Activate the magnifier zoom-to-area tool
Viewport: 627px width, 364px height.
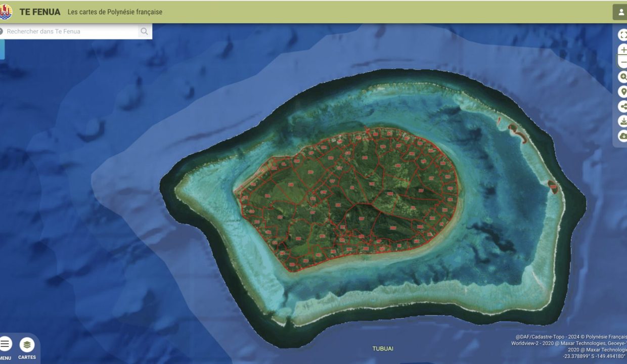coord(623,77)
